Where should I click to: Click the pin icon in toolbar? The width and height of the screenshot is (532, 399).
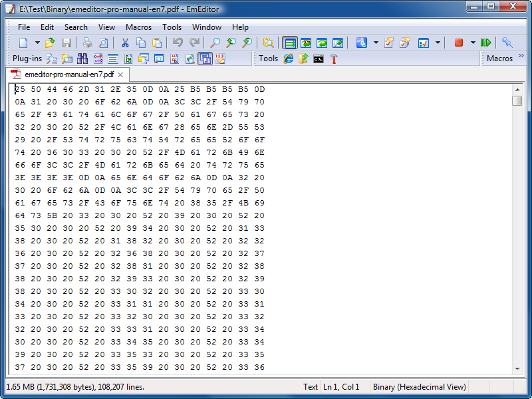[x=507, y=43]
